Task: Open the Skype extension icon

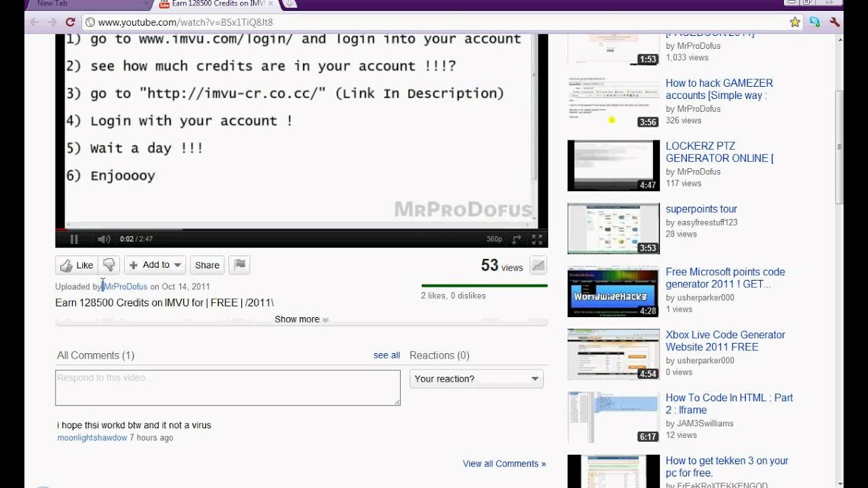Action: click(x=816, y=22)
